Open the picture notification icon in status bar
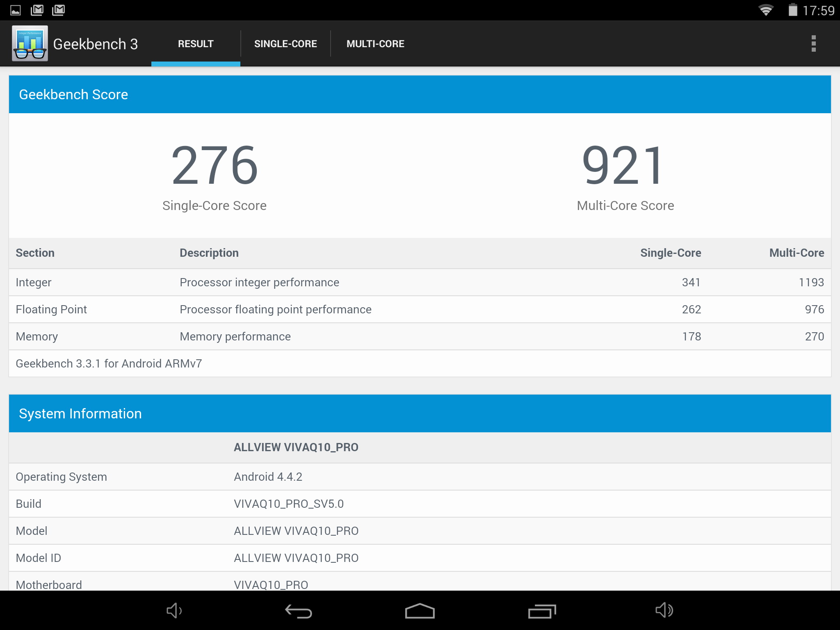Screen dimensions: 840x630 point(16,10)
